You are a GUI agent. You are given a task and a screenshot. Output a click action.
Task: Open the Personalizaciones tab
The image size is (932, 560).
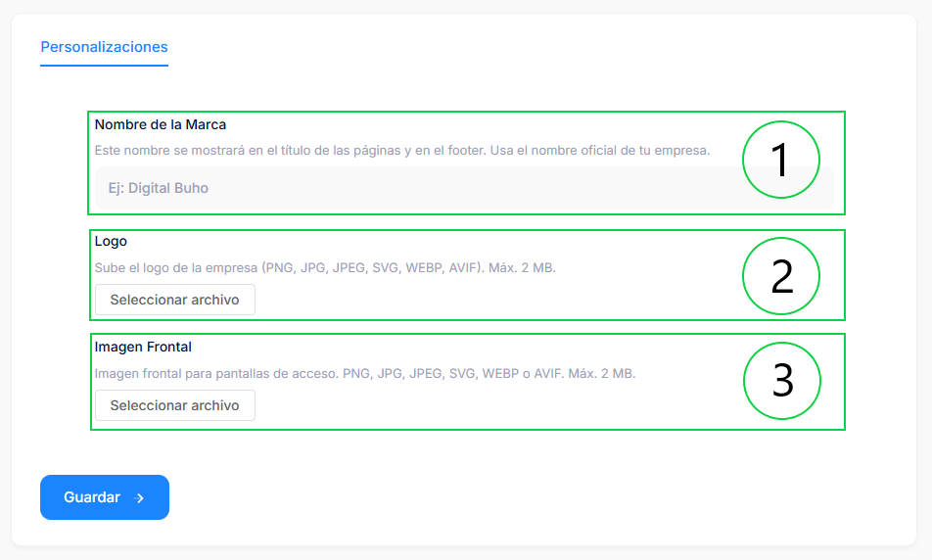pos(104,47)
